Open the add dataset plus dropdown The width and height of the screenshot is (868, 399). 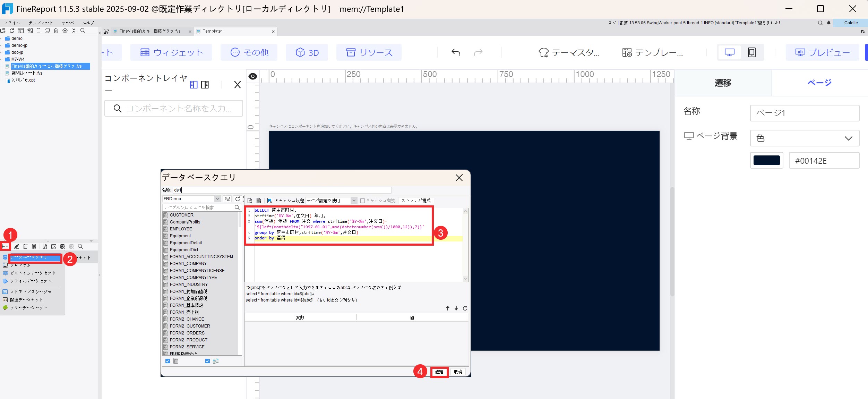[6, 246]
